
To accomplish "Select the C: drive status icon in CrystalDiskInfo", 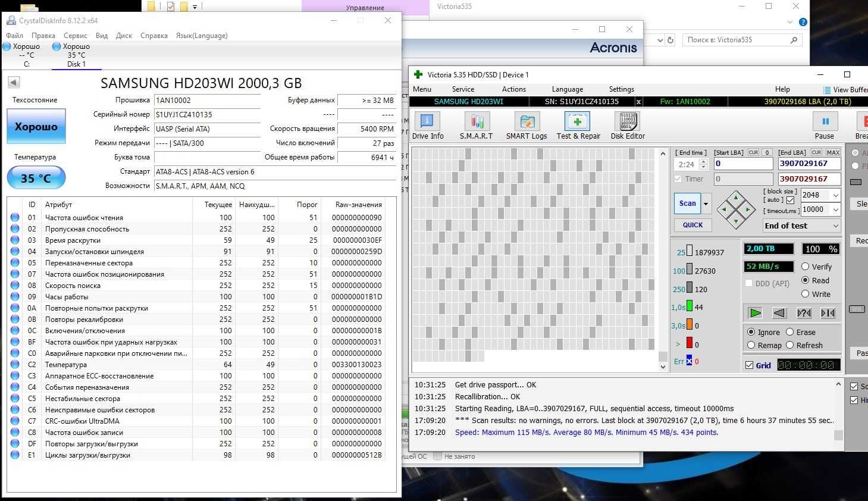I will point(7,46).
